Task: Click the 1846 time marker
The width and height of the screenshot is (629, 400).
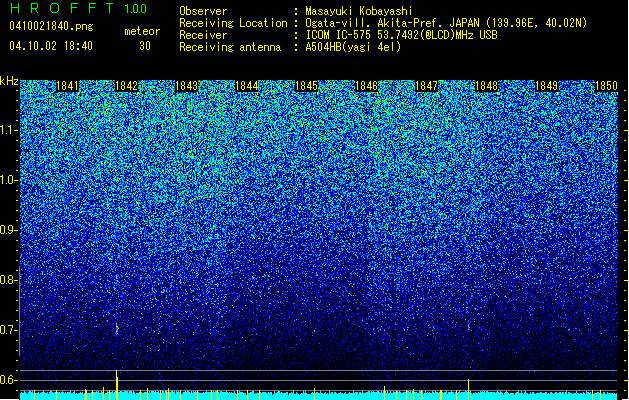Action: point(367,86)
